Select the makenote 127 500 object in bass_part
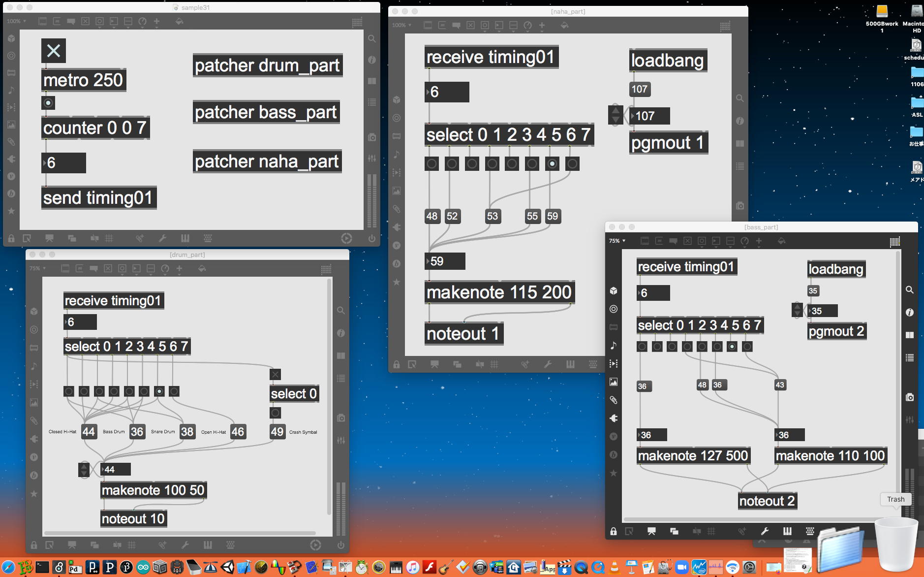The width and height of the screenshot is (924, 577). 693,456
